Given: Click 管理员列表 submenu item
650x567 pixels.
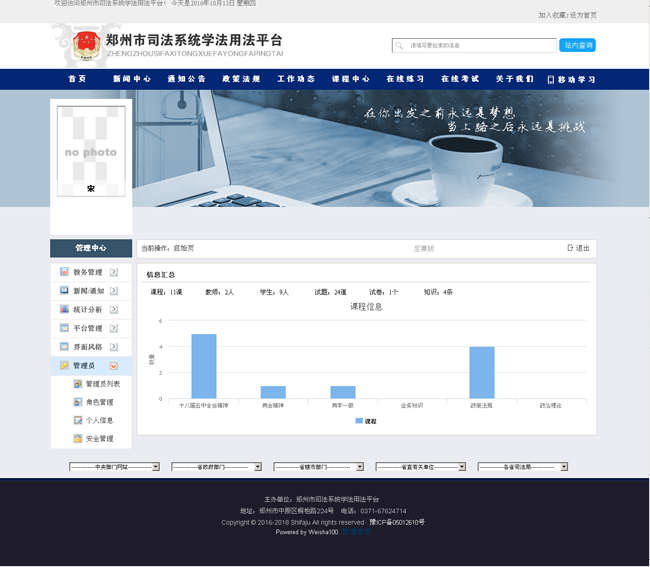Looking at the screenshot, I should pos(103,384).
